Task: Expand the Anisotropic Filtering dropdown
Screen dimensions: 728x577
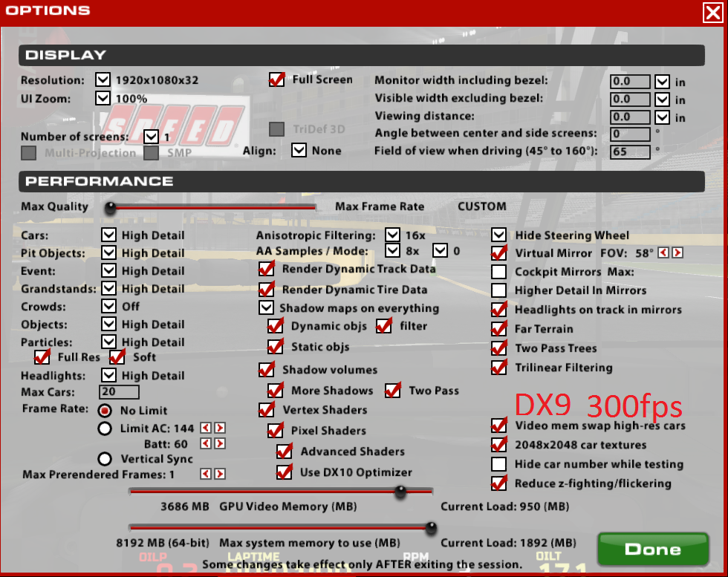Action: [393, 235]
